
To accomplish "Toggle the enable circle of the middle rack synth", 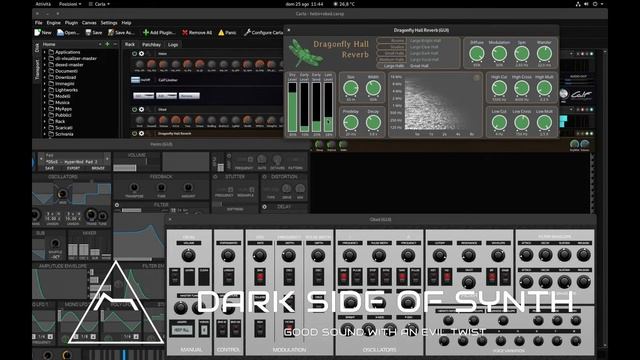I will tap(134, 109).
